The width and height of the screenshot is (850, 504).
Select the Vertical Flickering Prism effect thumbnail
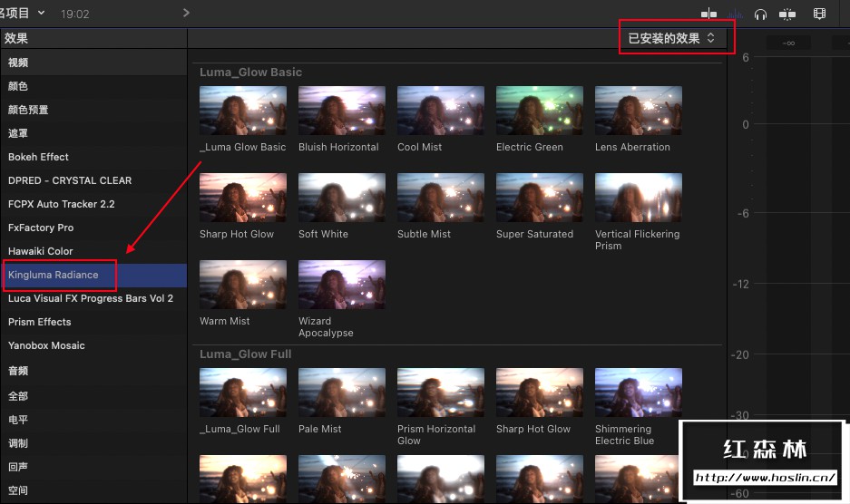click(x=639, y=198)
